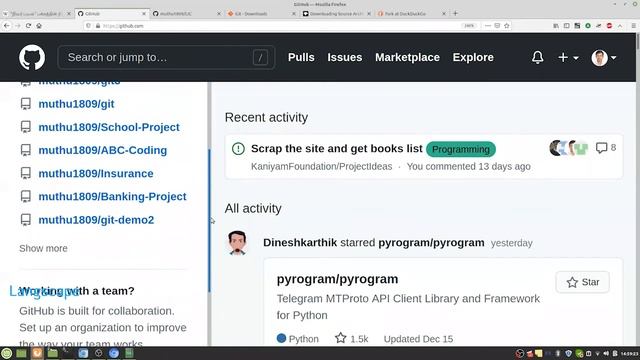Go to Issues in GitHub header
The height and width of the screenshot is (360, 640).
point(344,58)
